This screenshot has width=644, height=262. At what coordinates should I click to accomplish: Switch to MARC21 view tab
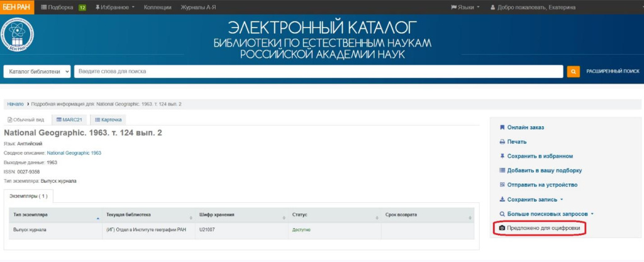click(69, 120)
